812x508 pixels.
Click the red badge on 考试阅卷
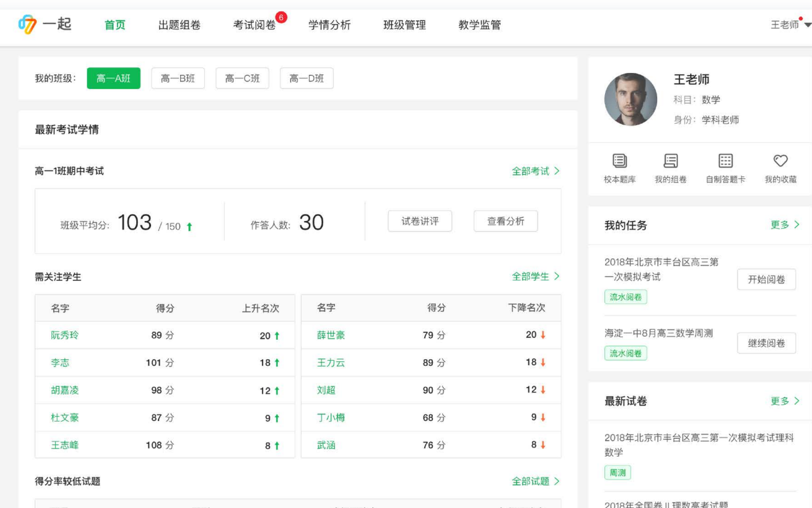click(x=282, y=16)
